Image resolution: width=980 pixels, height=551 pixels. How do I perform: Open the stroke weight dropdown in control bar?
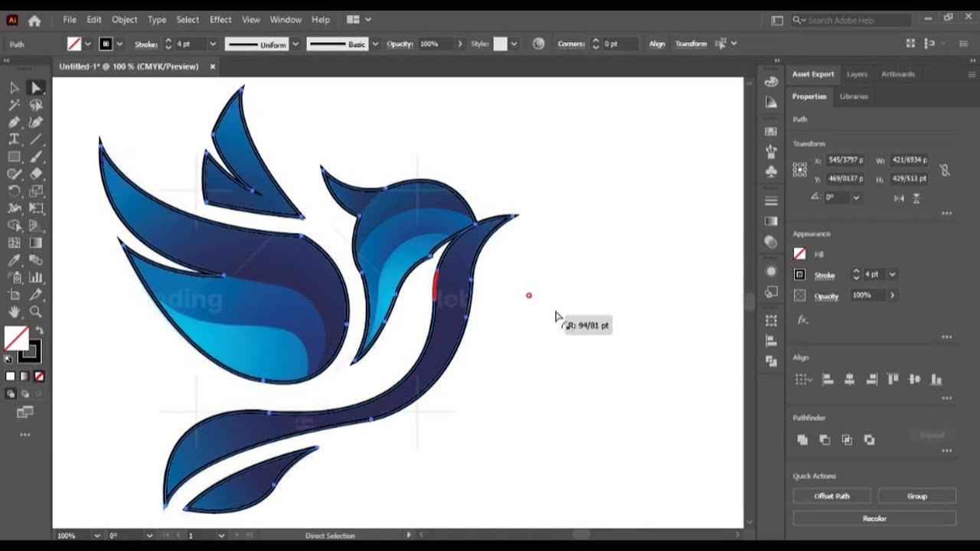coord(213,44)
